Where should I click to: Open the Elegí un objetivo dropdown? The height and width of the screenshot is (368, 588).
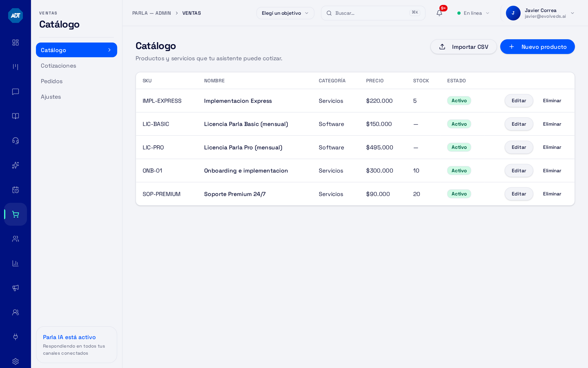(x=285, y=13)
